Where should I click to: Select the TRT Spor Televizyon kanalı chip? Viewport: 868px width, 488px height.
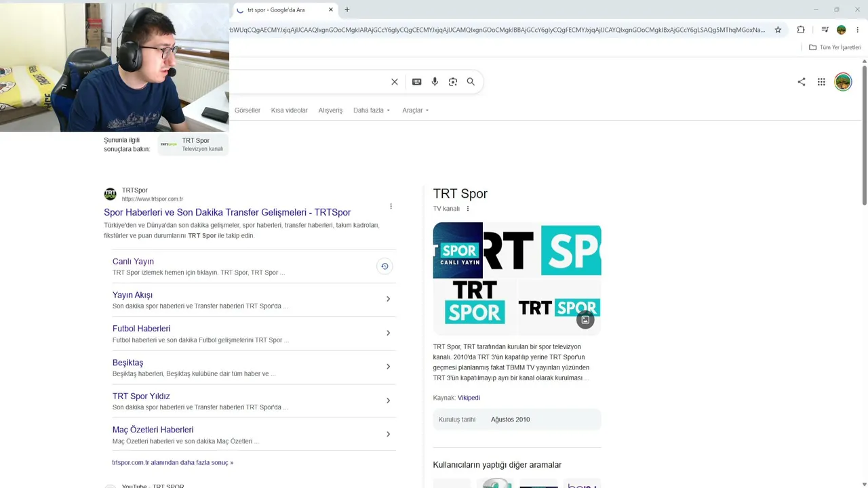point(193,144)
